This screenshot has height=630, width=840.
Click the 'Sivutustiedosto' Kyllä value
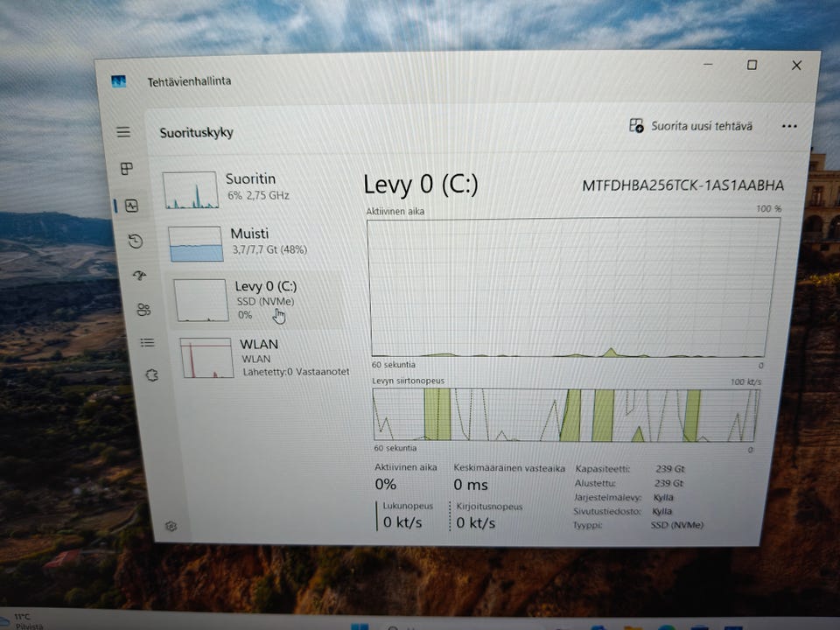(662, 511)
